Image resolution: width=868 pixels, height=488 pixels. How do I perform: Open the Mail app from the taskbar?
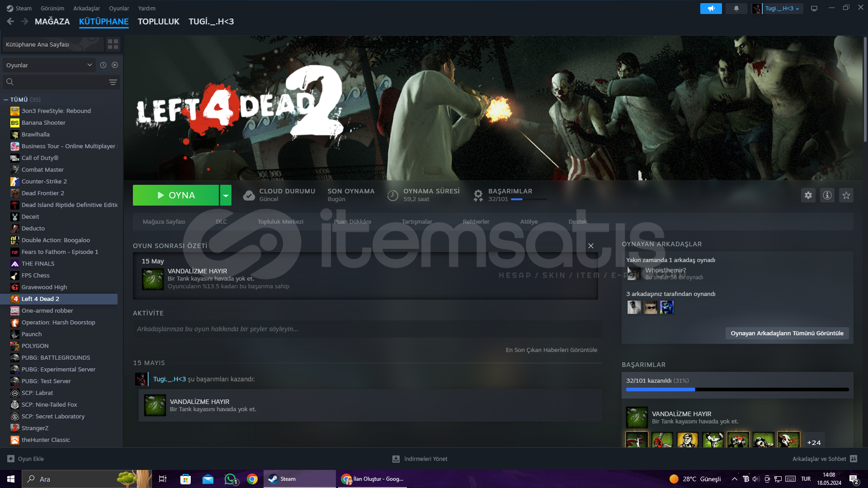point(208,479)
